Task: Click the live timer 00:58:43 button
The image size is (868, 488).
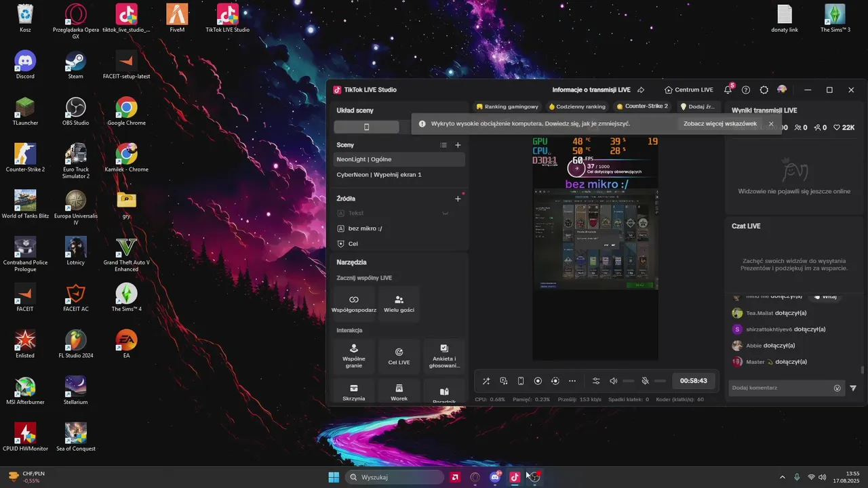Action: click(x=694, y=381)
